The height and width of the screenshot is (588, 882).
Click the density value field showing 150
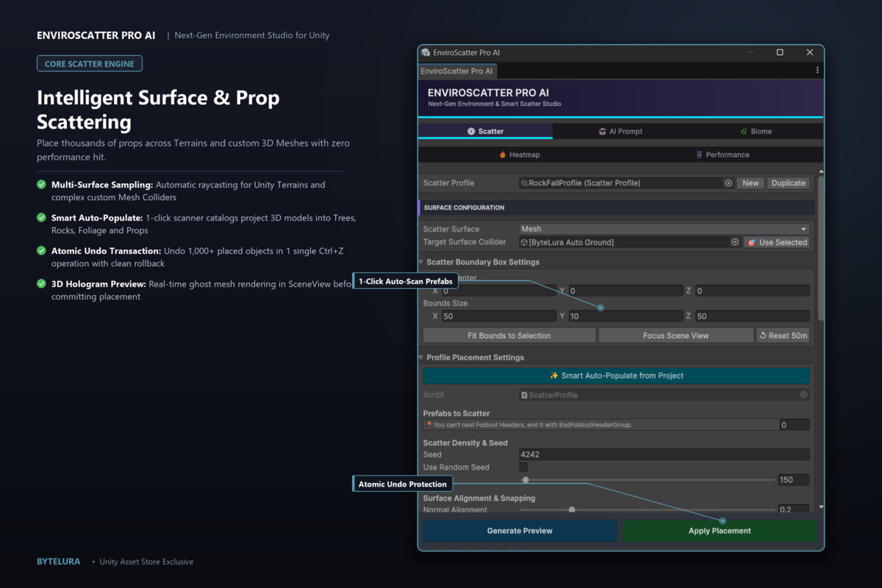click(x=794, y=480)
